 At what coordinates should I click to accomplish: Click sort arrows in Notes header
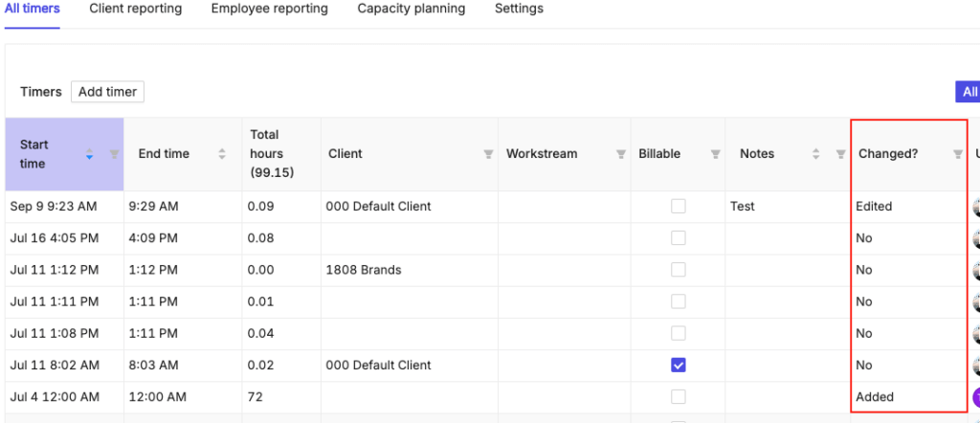tap(816, 154)
